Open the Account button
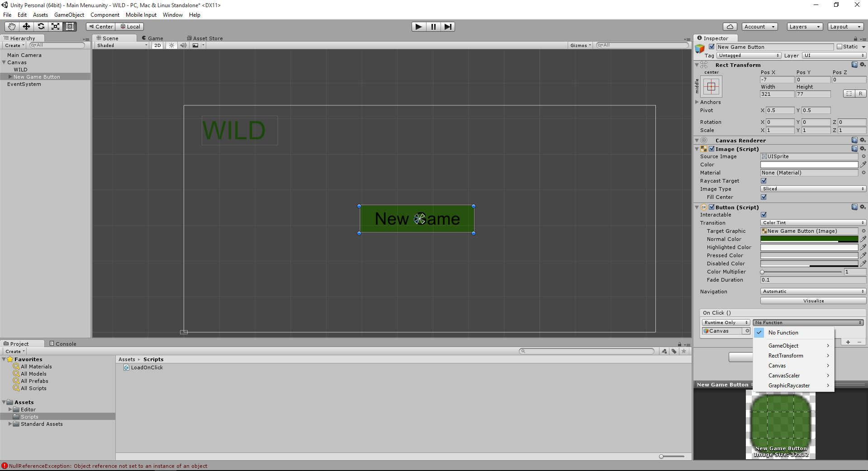This screenshot has height=471, width=868. 759,27
